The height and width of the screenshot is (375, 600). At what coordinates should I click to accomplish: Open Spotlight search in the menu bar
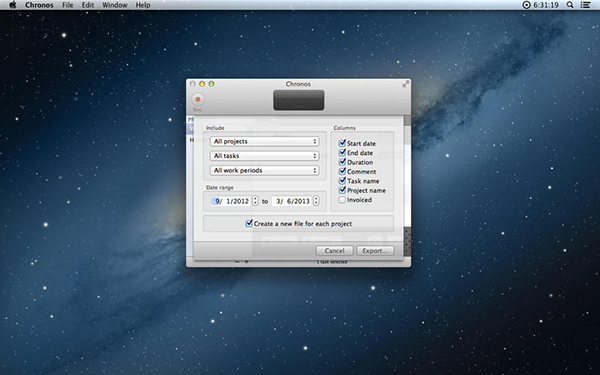(570, 5)
